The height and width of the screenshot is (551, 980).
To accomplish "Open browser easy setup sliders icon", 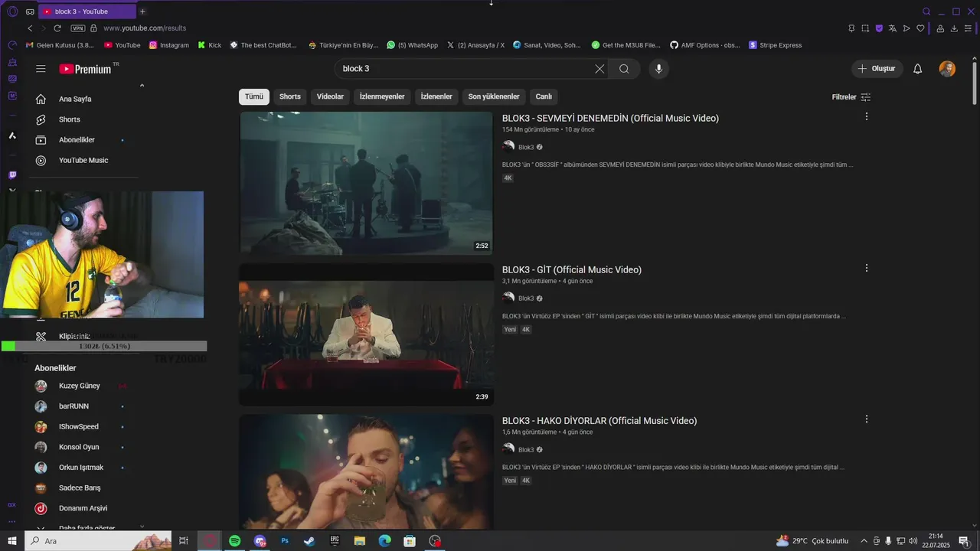I will [x=968, y=28].
